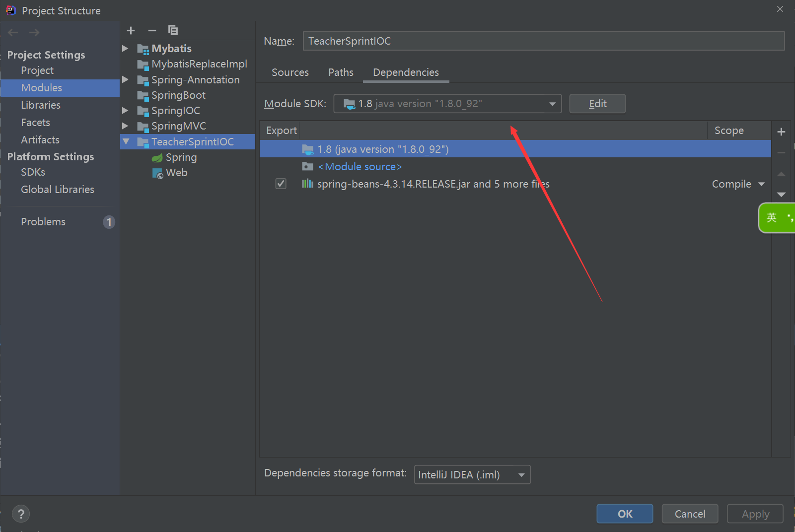Open Artifacts settings
795x532 pixels.
[40, 140]
